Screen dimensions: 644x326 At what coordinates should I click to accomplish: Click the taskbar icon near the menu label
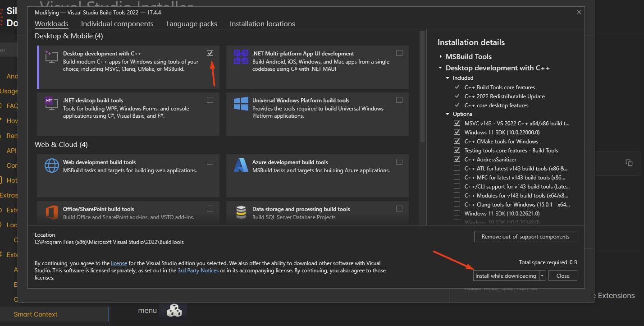pyautogui.click(x=173, y=311)
